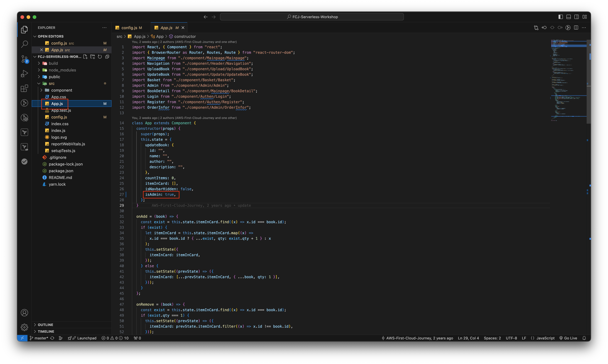
Task: Open yarn.lock in explorer
Action: 72,184
